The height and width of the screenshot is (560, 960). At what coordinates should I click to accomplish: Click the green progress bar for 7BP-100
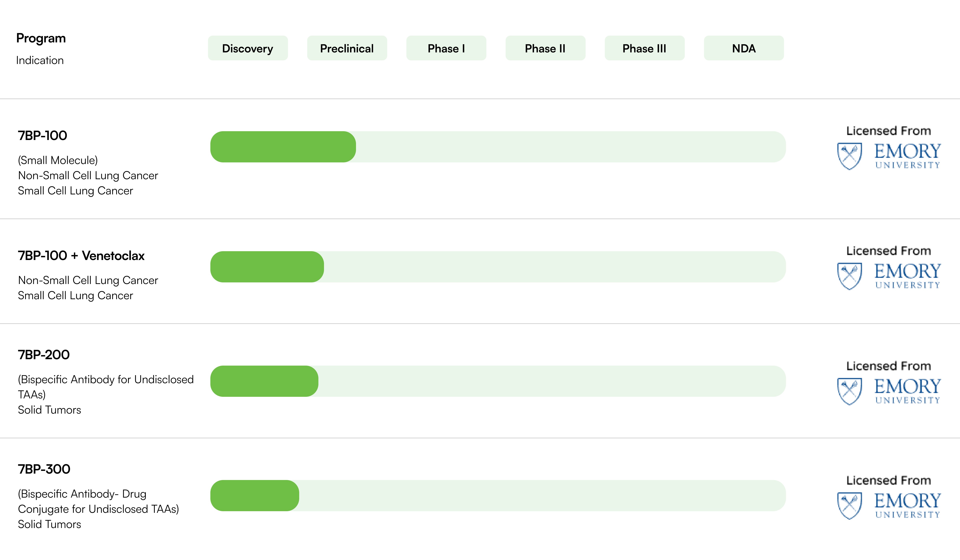point(283,147)
